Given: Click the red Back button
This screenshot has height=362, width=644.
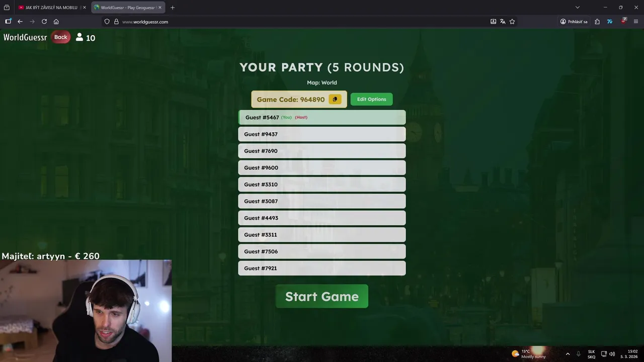Looking at the screenshot, I should pos(61,37).
